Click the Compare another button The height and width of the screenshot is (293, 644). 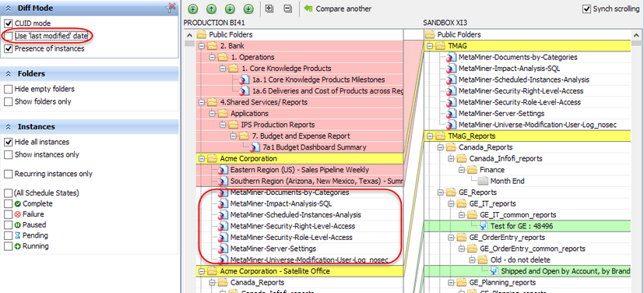[x=338, y=9]
